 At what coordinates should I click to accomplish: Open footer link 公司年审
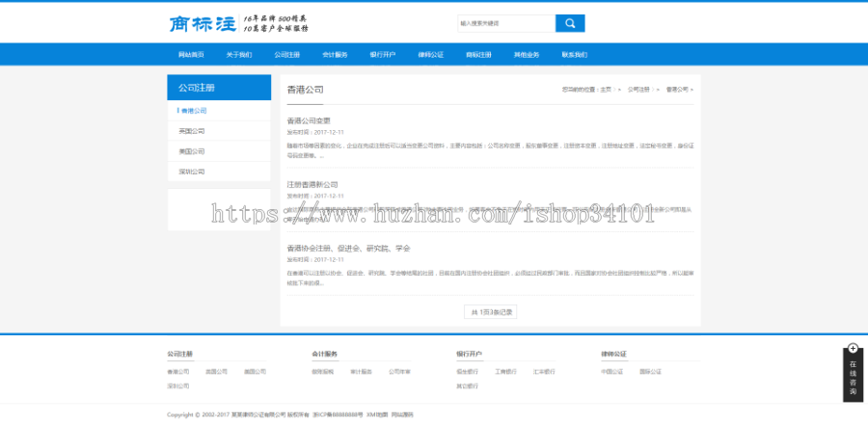[399, 372]
